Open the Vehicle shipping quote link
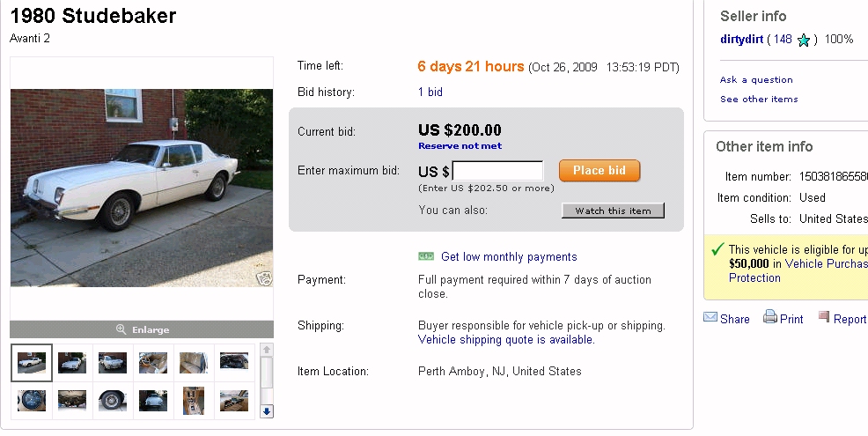The width and height of the screenshot is (868, 436). click(506, 339)
